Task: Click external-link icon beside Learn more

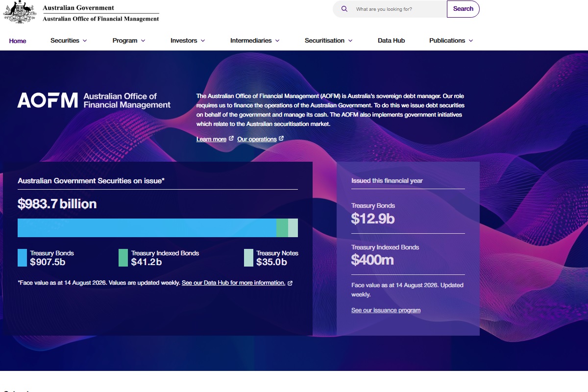Action: (231, 139)
